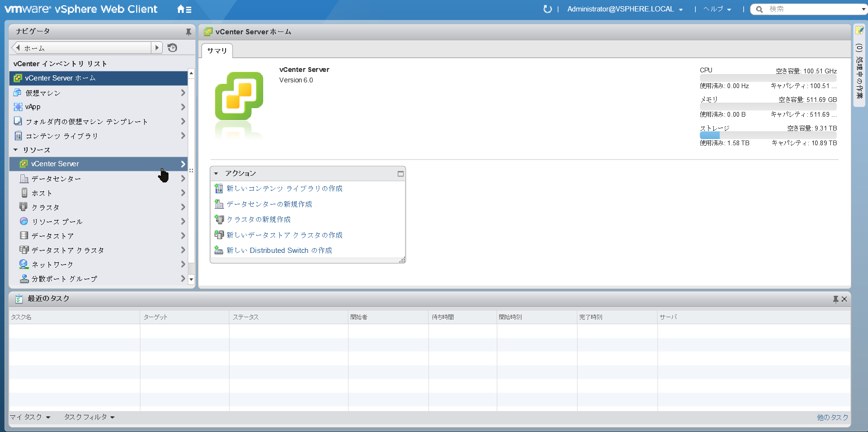Click the new Distributed Switch action icon
Screen dimensions: 868x432
click(219, 250)
